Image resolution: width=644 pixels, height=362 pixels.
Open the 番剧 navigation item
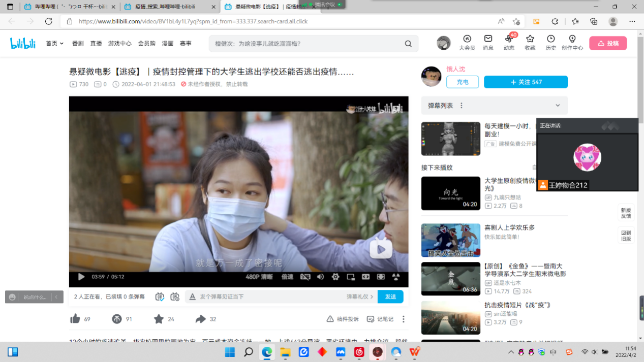pyautogui.click(x=78, y=44)
